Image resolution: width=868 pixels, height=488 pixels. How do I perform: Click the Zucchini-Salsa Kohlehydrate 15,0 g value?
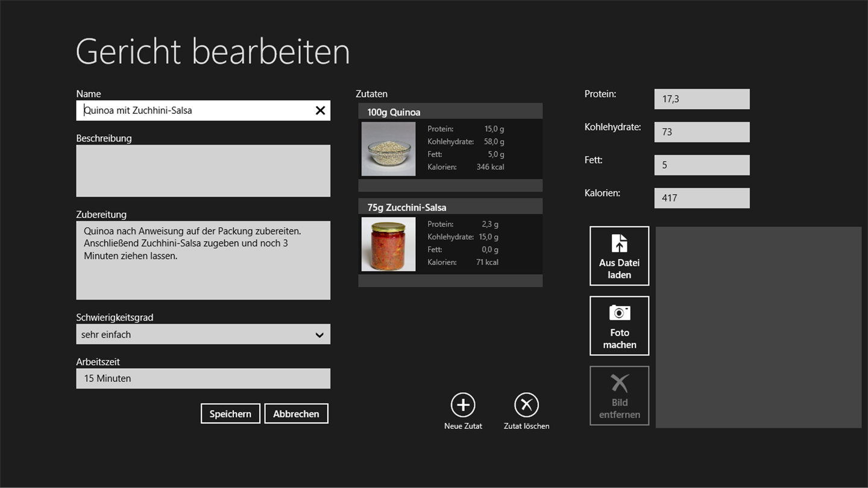click(489, 237)
